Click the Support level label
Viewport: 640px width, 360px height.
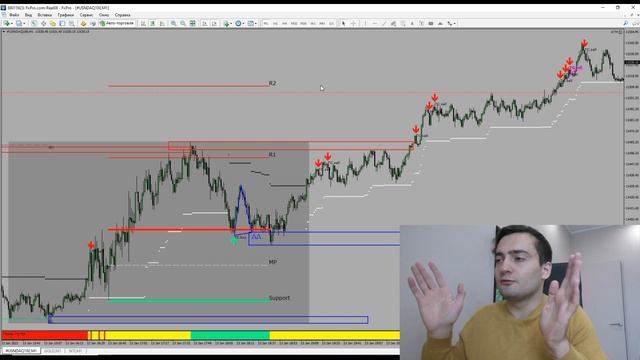pos(279,298)
